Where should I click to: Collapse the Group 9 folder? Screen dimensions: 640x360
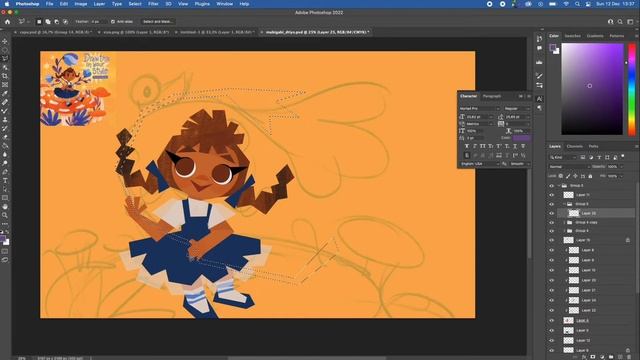[x=564, y=204]
